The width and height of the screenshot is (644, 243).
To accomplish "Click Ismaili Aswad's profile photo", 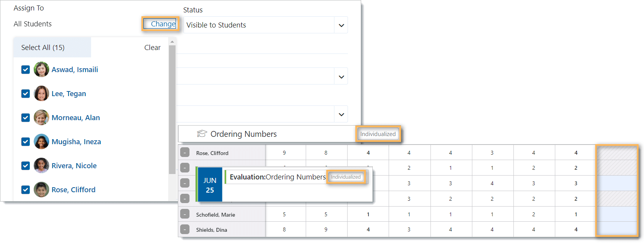I will tap(41, 70).
